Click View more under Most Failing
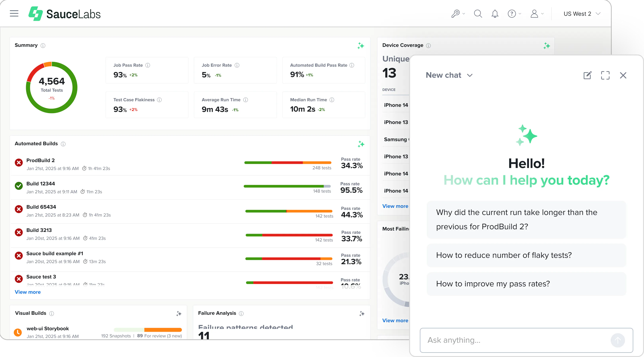 pos(395,321)
